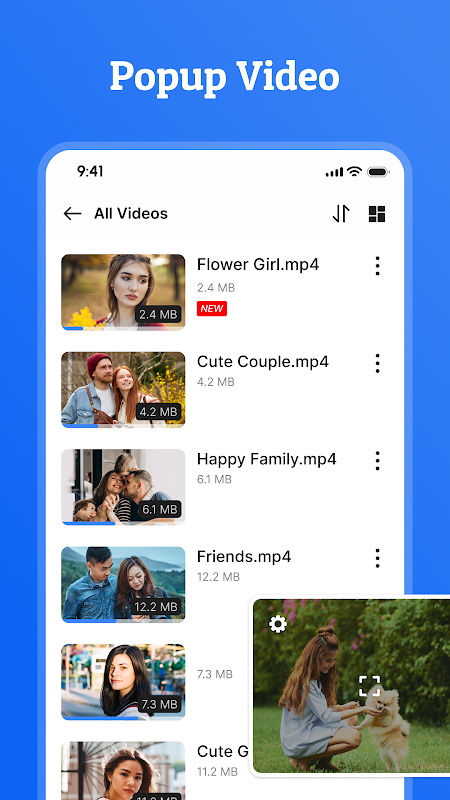Tap the Wi-Fi status icon

(x=354, y=171)
